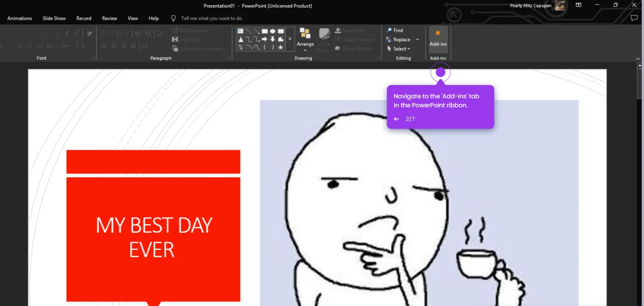
Task: Click the Decrease Font Size icon
Action: pos(77,33)
